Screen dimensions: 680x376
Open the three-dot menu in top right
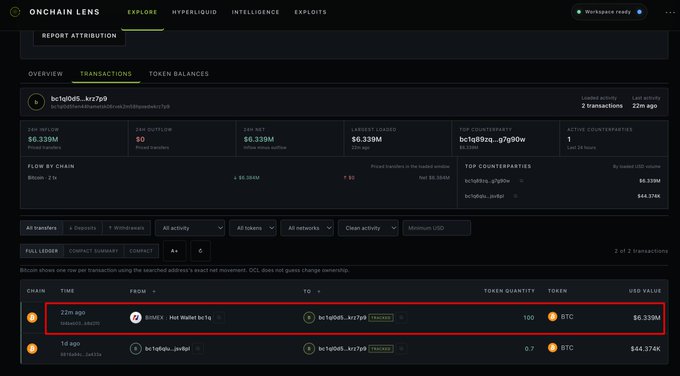tap(670, 13)
